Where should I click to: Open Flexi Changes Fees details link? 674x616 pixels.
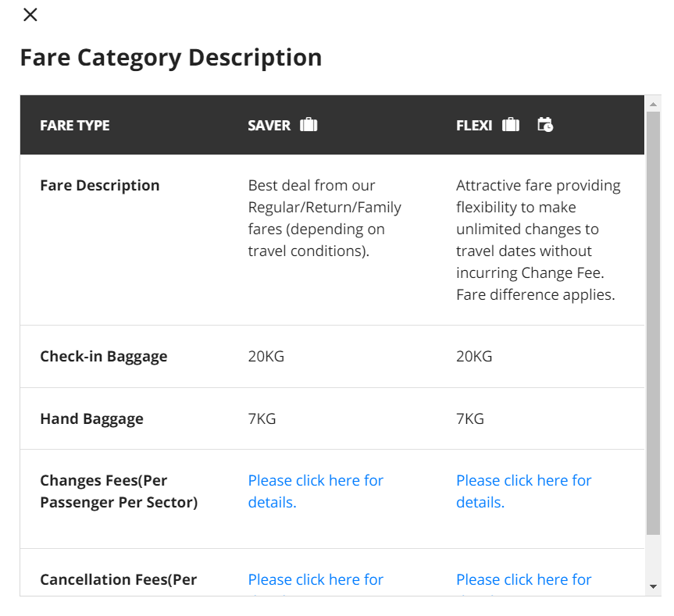[523, 491]
